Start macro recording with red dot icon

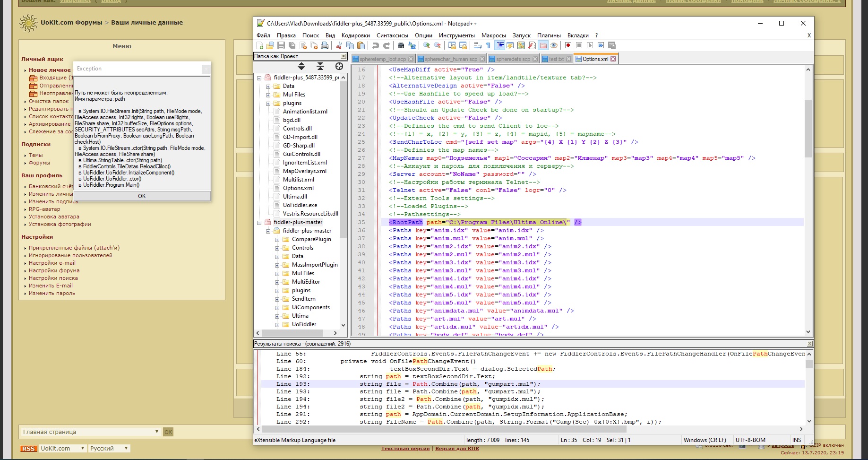(x=568, y=45)
